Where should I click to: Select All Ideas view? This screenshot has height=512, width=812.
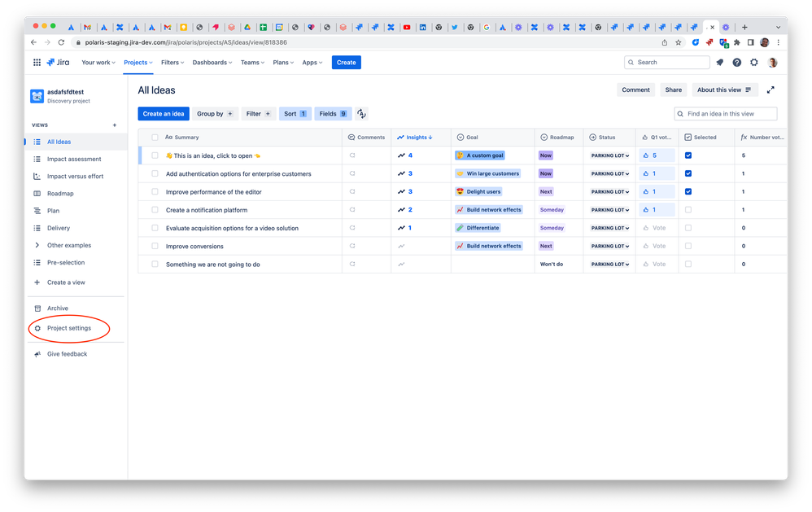(59, 142)
